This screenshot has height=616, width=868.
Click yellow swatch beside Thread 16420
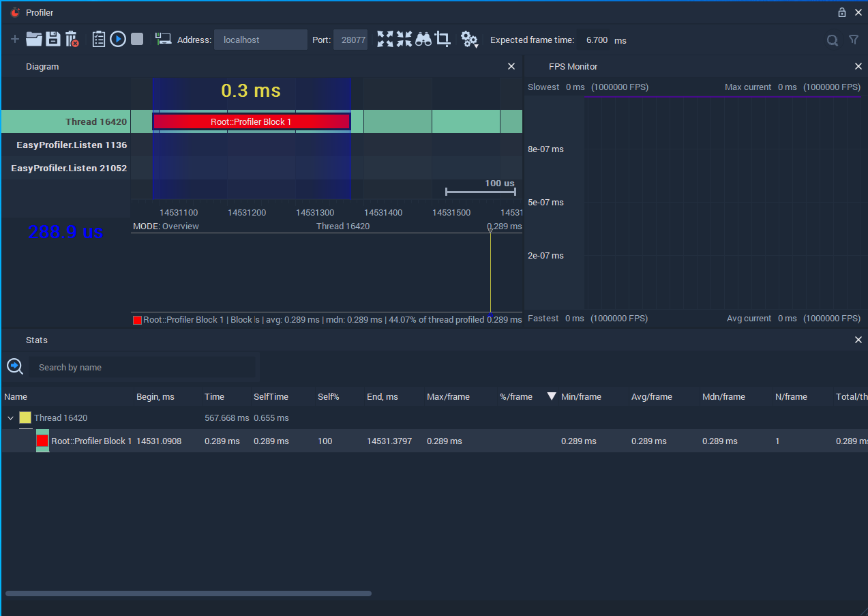pos(25,418)
